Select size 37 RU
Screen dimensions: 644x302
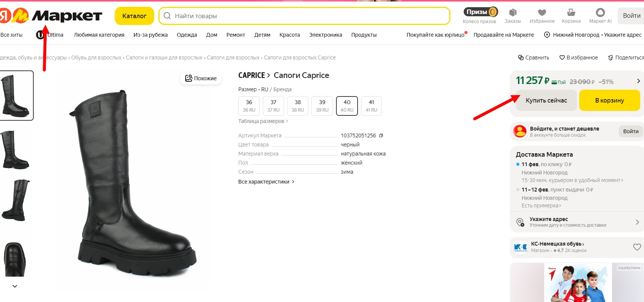coord(274,106)
